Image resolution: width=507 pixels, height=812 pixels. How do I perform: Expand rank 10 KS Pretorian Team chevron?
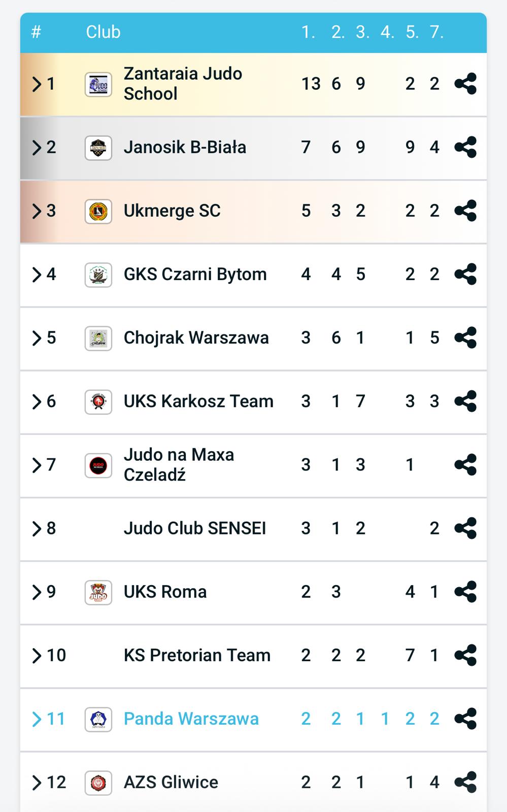click(x=37, y=655)
